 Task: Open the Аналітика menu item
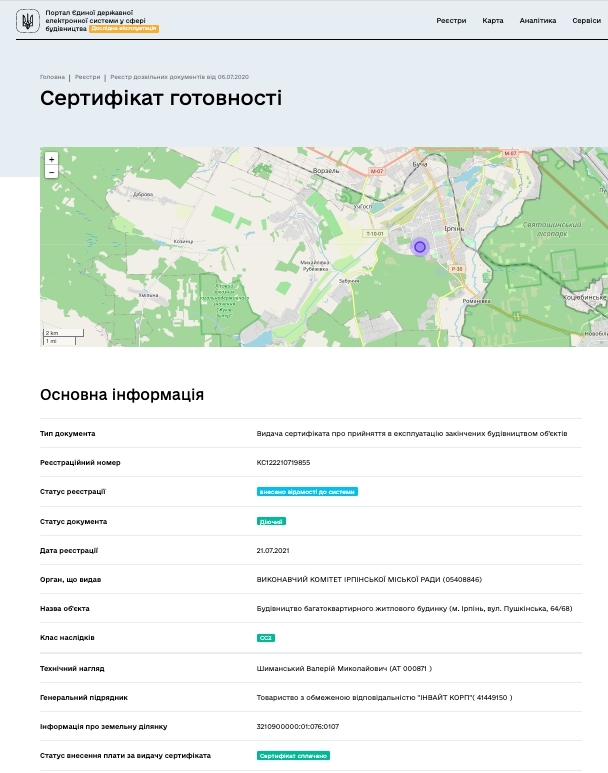click(x=537, y=21)
